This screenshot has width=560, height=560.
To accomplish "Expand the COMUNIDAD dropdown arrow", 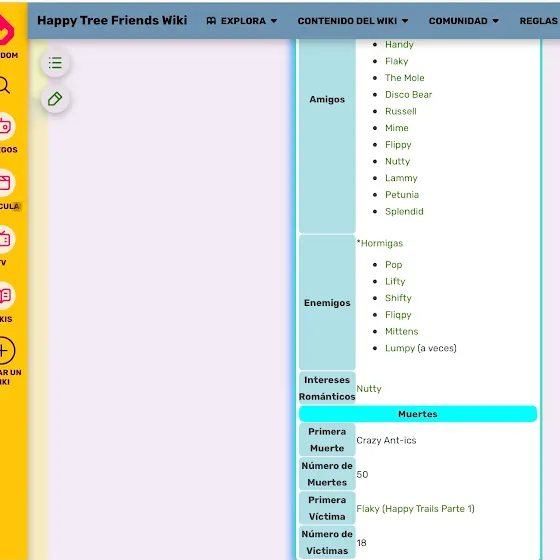I will pyautogui.click(x=496, y=21).
